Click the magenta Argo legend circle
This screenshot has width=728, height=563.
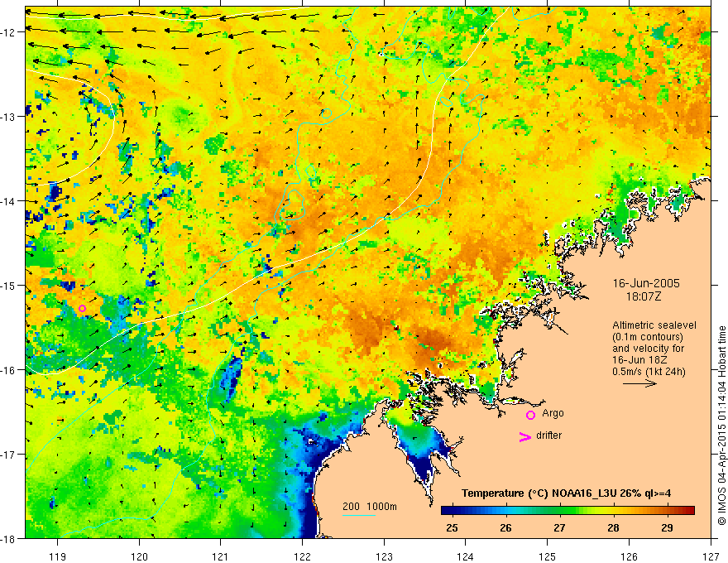pyautogui.click(x=530, y=415)
